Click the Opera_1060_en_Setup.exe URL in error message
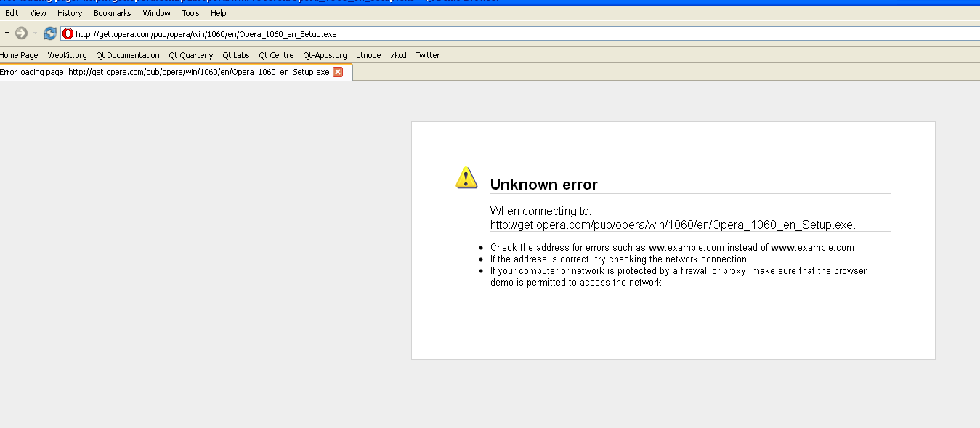 tap(673, 225)
